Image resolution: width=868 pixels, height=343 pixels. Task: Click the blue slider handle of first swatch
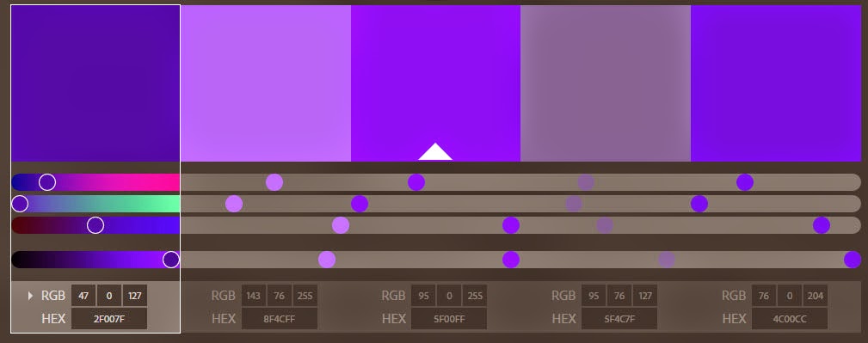pyautogui.click(x=95, y=225)
